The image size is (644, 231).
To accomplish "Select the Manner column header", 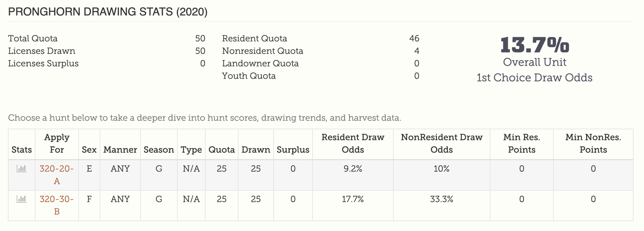I will (120, 150).
